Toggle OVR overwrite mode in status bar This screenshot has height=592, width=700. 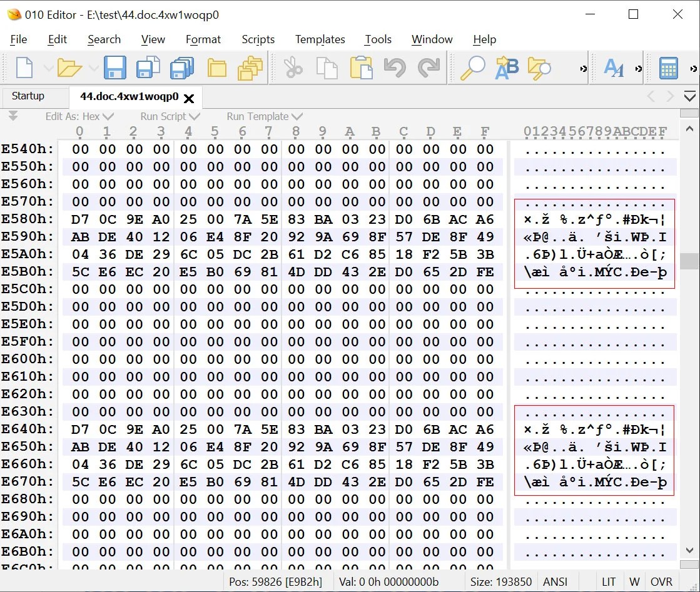661,581
